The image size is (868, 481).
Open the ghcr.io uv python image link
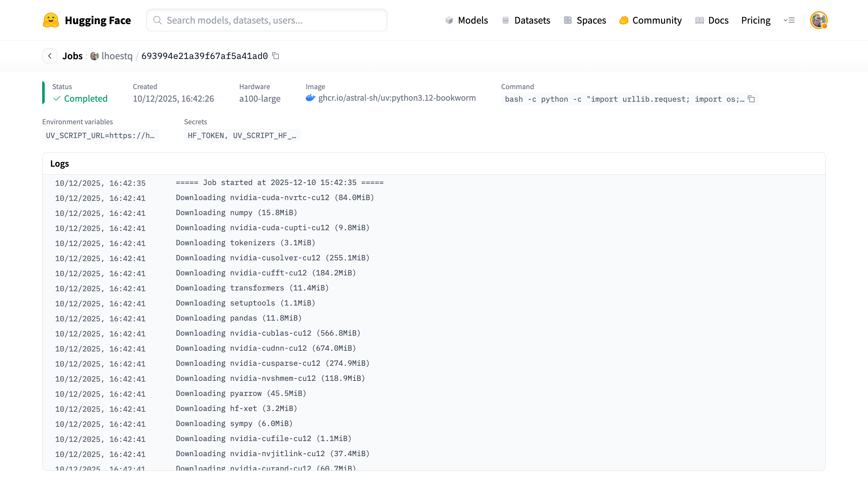click(x=397, y=98)
